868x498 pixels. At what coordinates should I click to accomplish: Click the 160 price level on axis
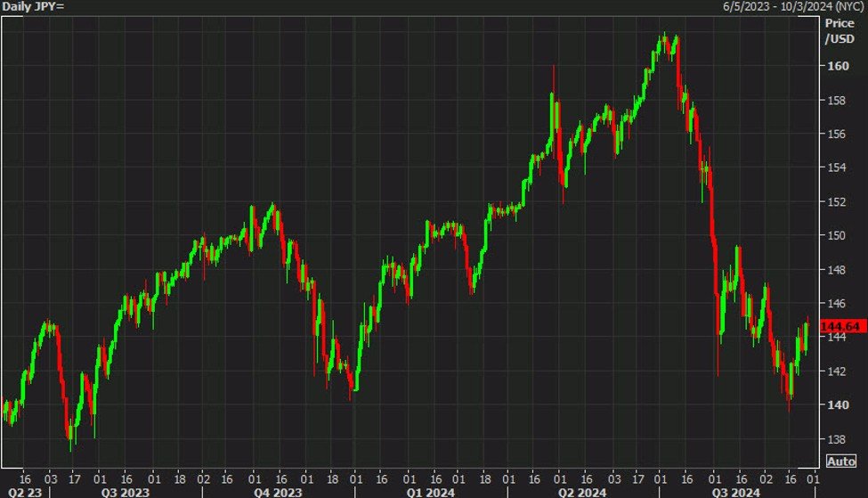838,66
